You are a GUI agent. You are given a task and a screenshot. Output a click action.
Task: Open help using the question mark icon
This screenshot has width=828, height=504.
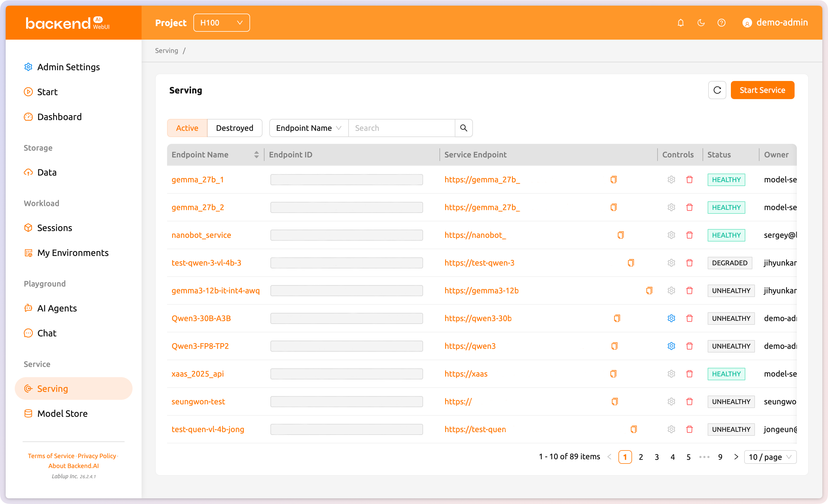pyautogui.click(x=722, y=23)
